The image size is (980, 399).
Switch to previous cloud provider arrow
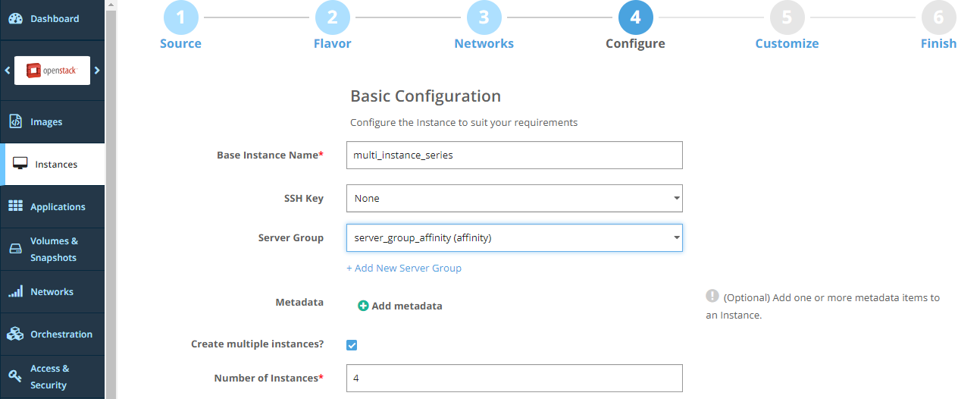coord(8,71)
